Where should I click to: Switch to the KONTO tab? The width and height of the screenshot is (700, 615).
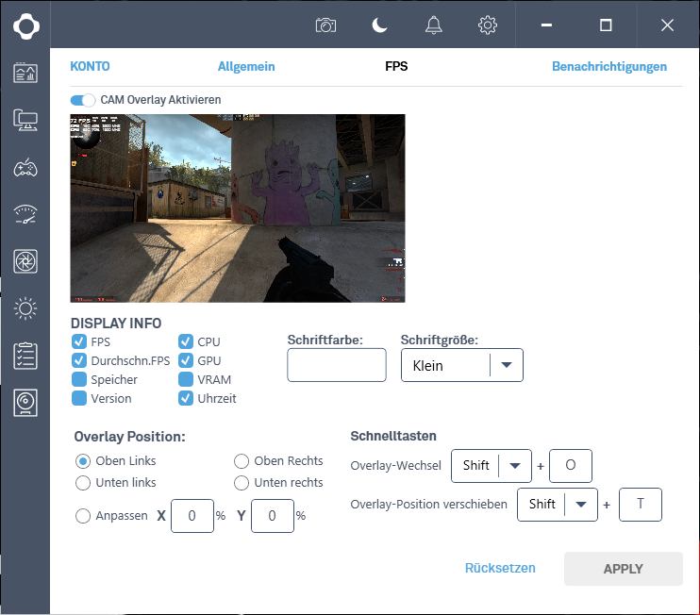[90, 66]
